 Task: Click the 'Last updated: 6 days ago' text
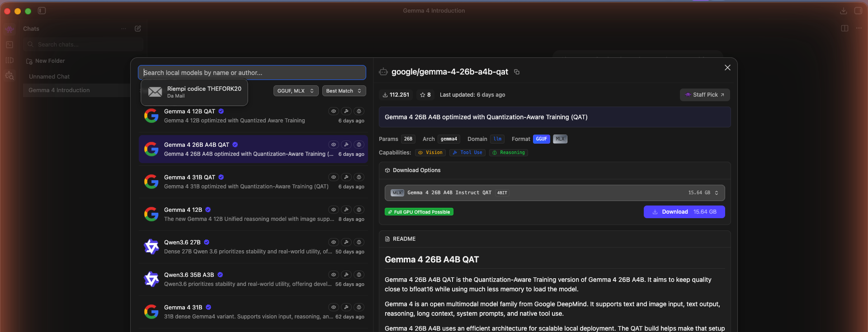pyautogui.click(x=472, y=95)
